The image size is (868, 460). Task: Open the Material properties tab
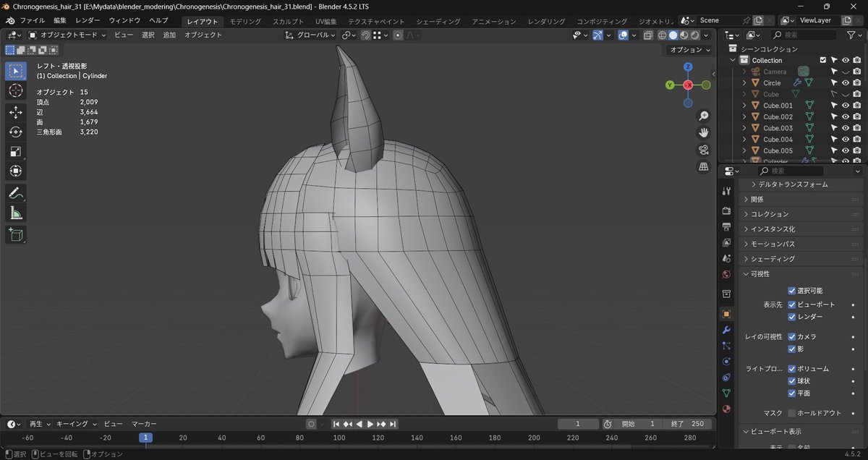726,409
